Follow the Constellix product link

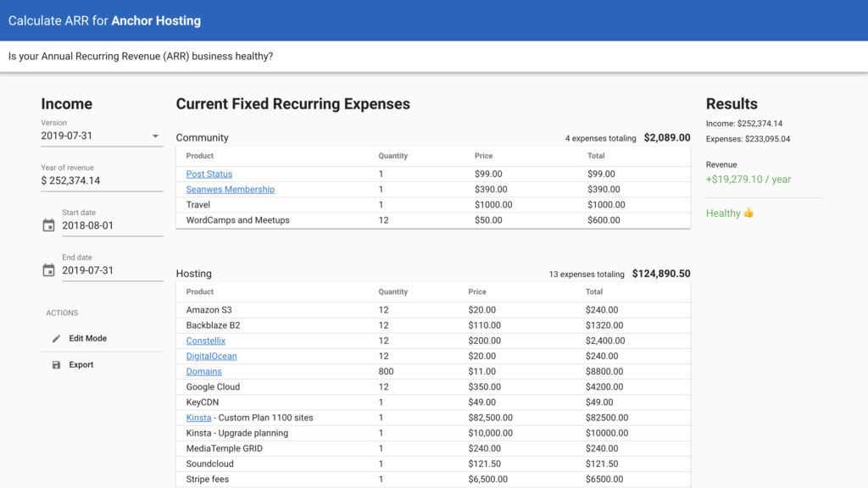coord(206,341)
